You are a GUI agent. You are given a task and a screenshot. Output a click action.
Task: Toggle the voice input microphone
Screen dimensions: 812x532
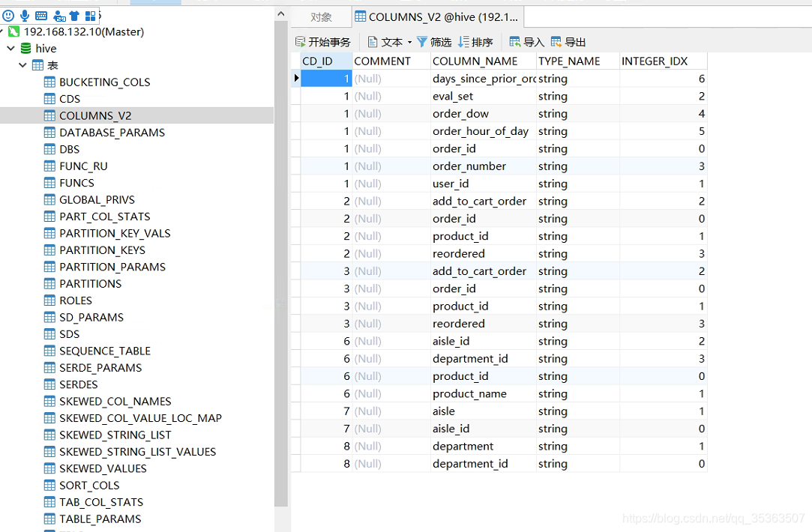(25, 15)
